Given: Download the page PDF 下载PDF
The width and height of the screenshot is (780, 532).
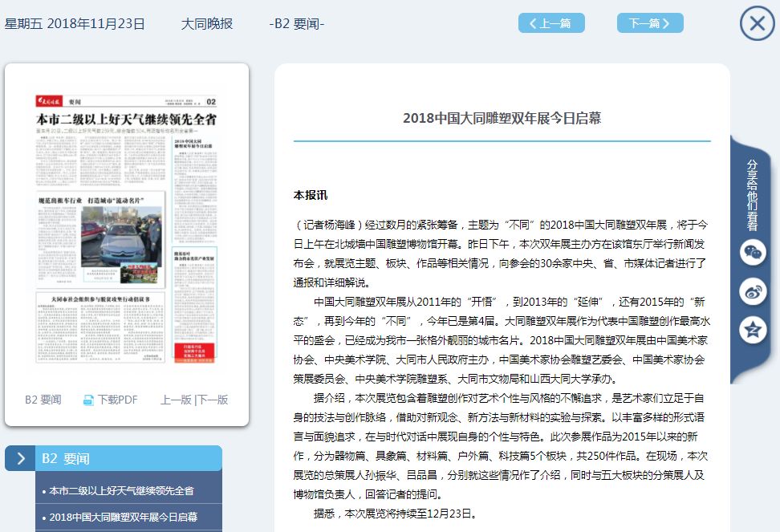Looking at the screenshot, I should coord(117,400).
